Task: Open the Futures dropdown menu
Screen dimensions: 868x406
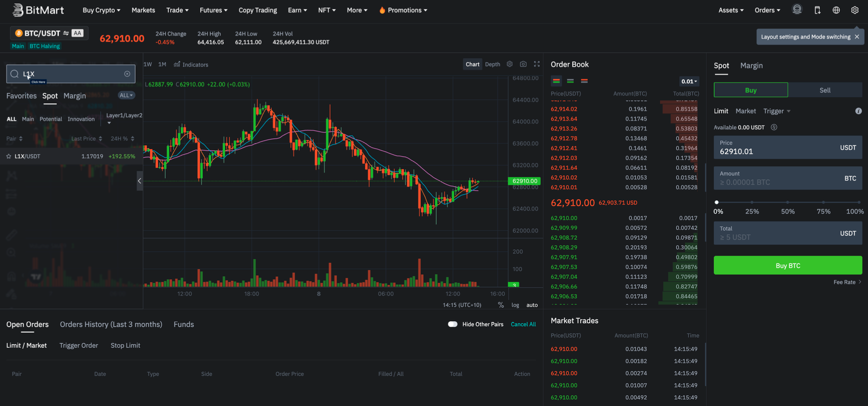Action: [214, 10]
